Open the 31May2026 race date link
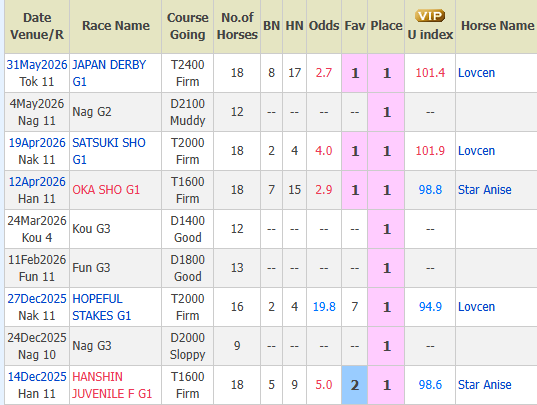The width and height of the screenshot is (537, 405). tap(37, 65)
